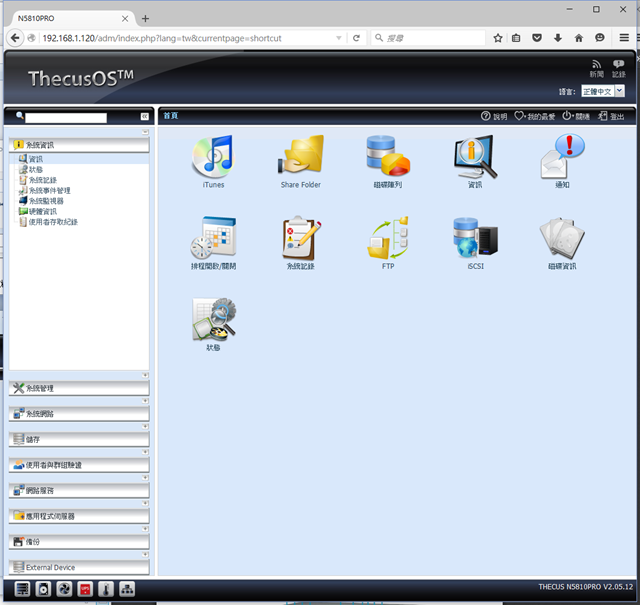This screenshot has height=605, width=640.
Task: Open a new browser tab
Action: click(x=145, y=19)
